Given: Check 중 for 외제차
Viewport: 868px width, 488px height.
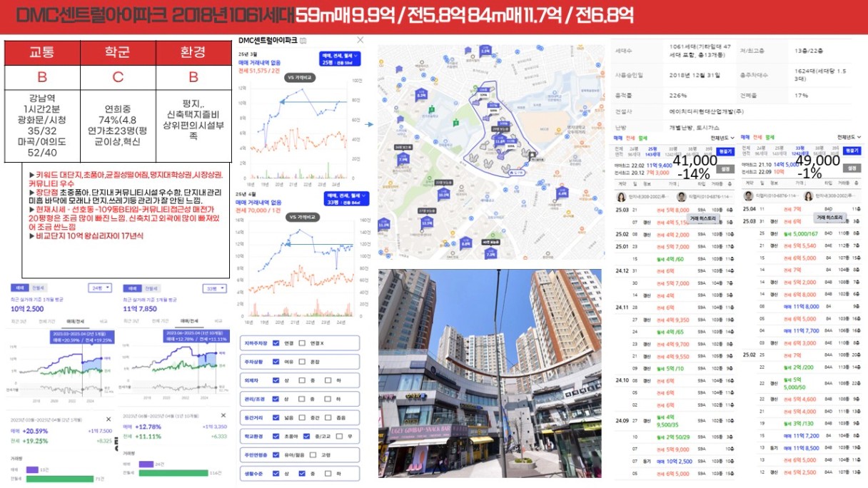Looking at the screenshot, I should click(302, 380).
